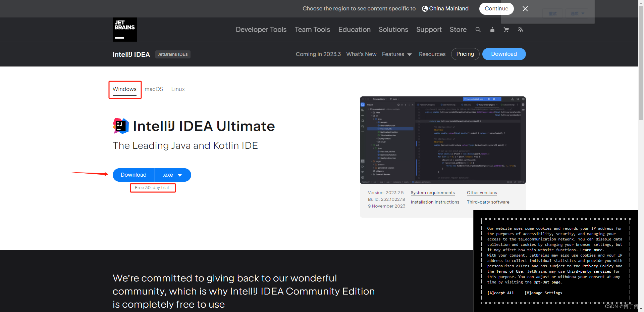Viewport: 644px width, 312px height.
Task: Open the account profile icon
Action: coord(492,30)
